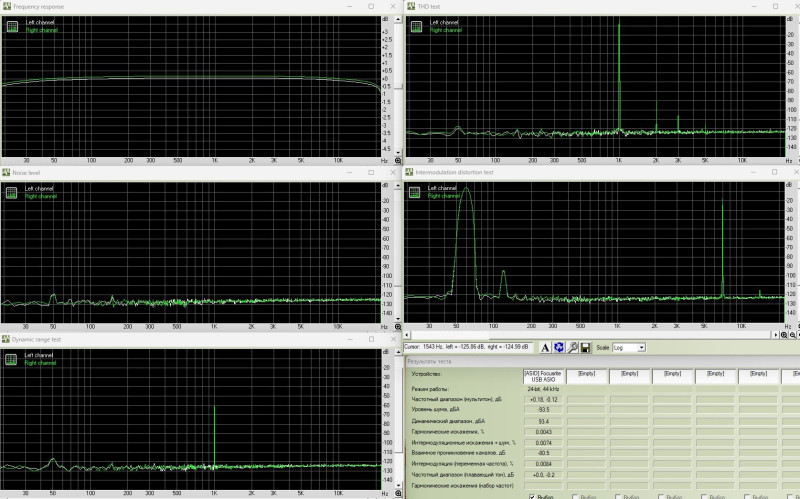Click graph icon in Frequency response window
This screenshot has width=800, height=499.
coord(12,27)
